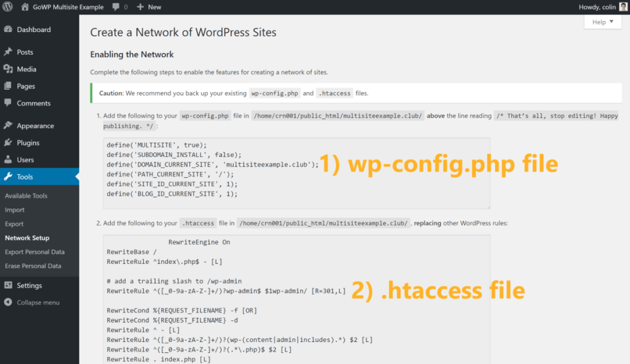The image size is (630, 364).
Task: Click the RewriteBase / line
Action: click(132, 252)
